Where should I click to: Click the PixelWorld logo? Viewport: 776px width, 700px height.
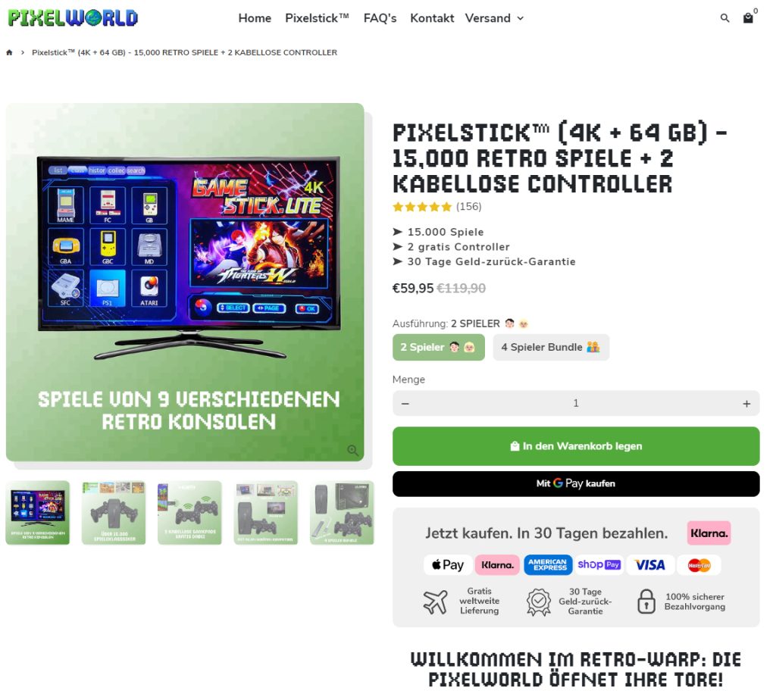(73, 18)
